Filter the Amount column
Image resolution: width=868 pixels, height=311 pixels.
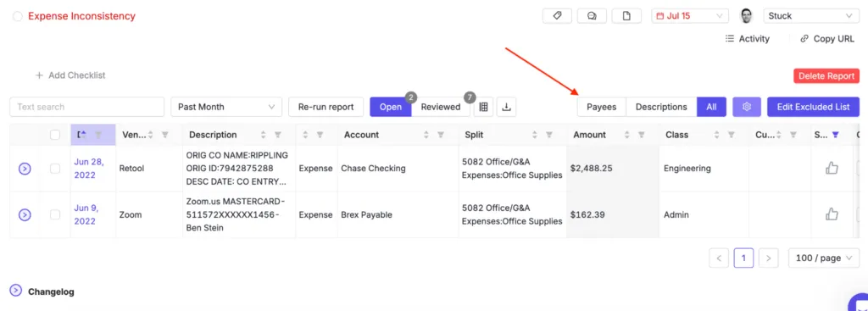(x=642, y=135)
